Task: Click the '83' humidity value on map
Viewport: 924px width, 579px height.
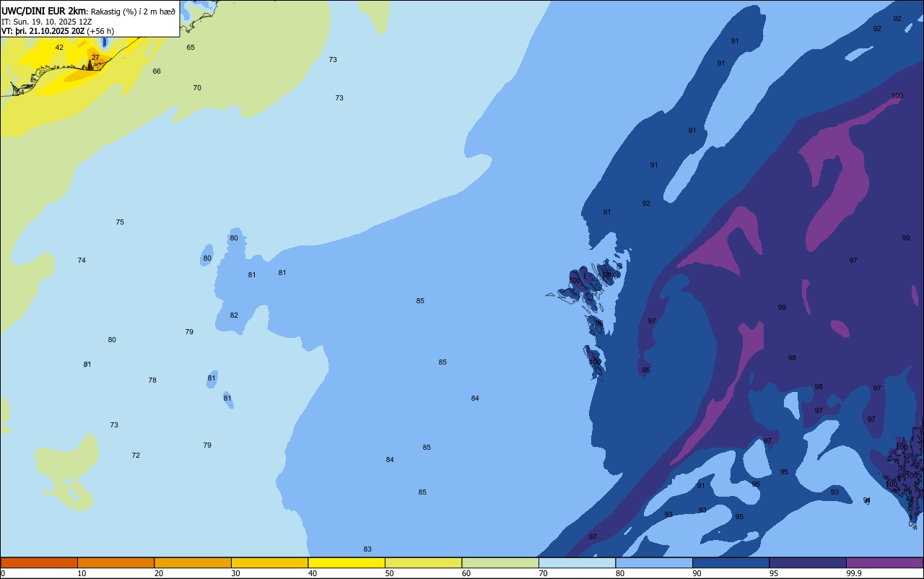Action: point(367,549)
